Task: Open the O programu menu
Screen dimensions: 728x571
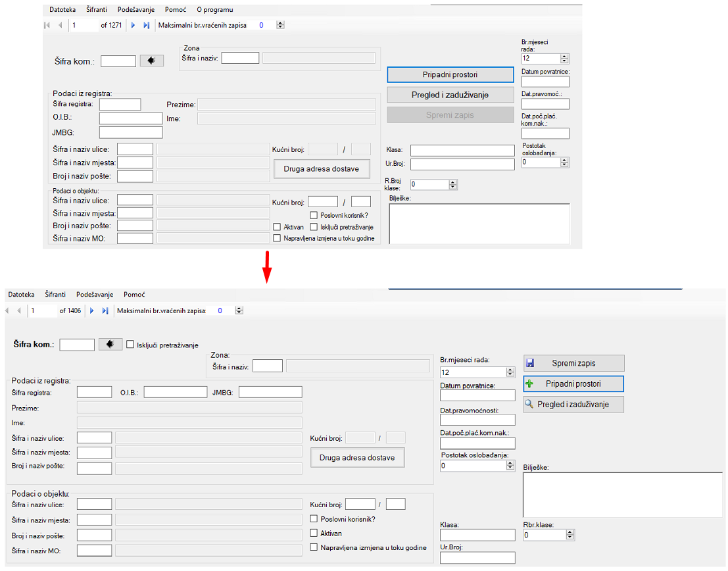Action: point(214,10)
